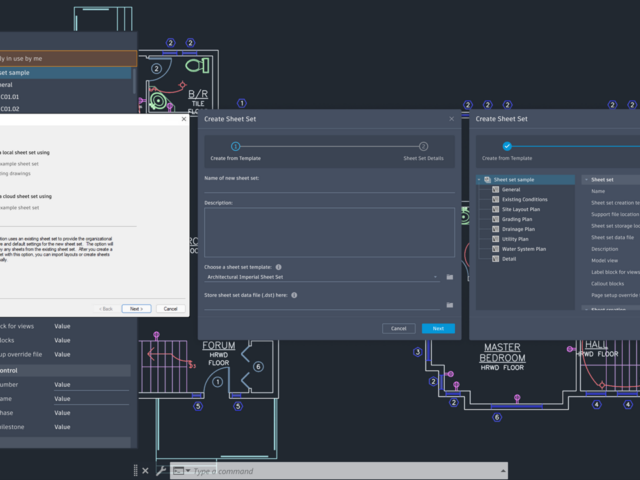The image size is (640, 480).
Task: Browse for sheet set data file location
Action: coord(450,304)
